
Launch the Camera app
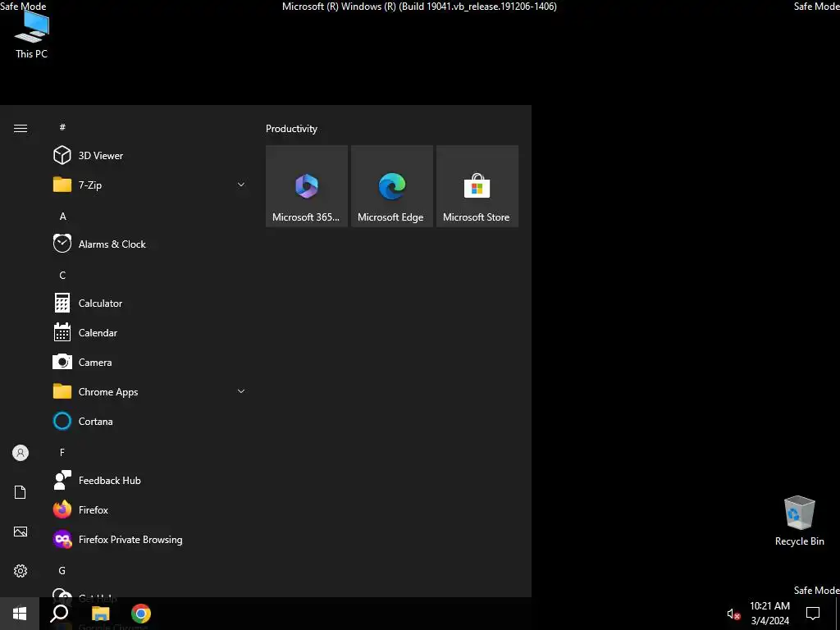[x=148, y=362]
